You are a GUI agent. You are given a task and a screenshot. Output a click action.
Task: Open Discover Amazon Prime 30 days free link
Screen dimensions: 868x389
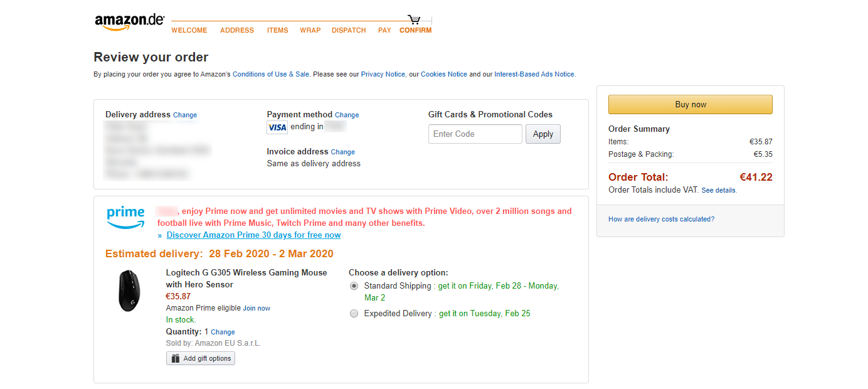[x=254, y=235]
